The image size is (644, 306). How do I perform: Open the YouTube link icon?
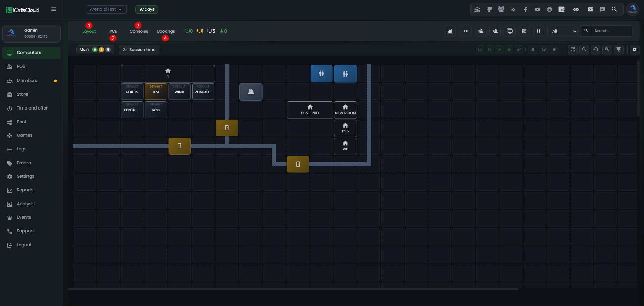537,10
